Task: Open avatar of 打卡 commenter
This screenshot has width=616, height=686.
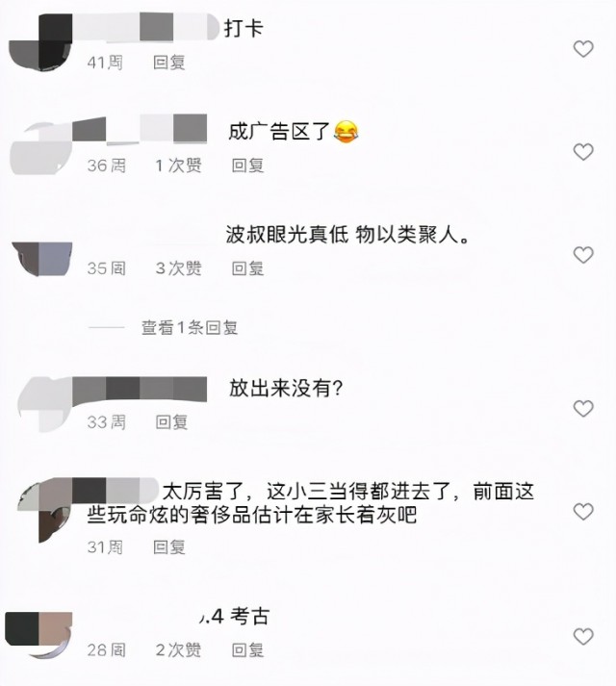Action: [x=40, y=42]
